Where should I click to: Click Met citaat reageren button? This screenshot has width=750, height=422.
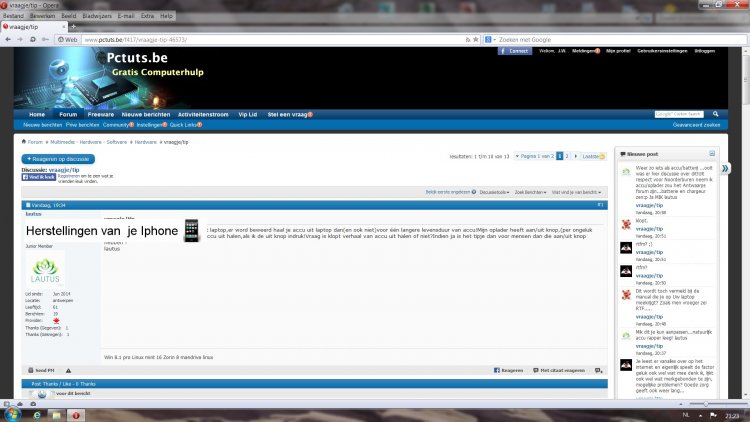[559, 370]
